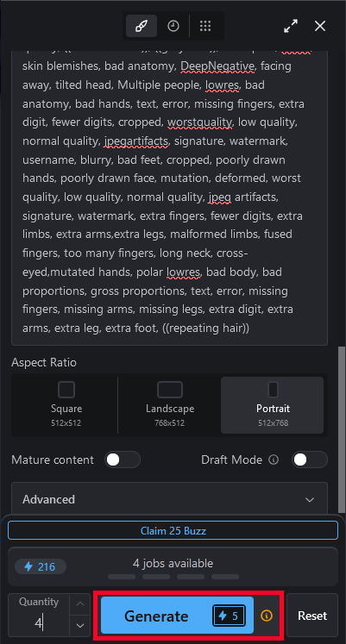Enable the Draft Mode switch
346x644 pixels.
tap(310, 460)
